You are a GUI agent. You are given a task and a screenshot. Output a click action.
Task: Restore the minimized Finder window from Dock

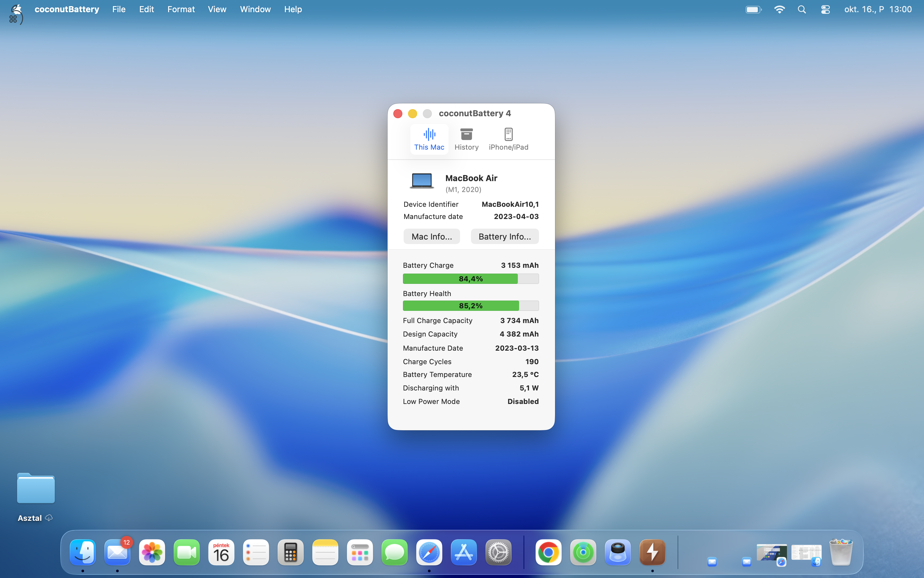pyautogui.click(x=806, y=554)
